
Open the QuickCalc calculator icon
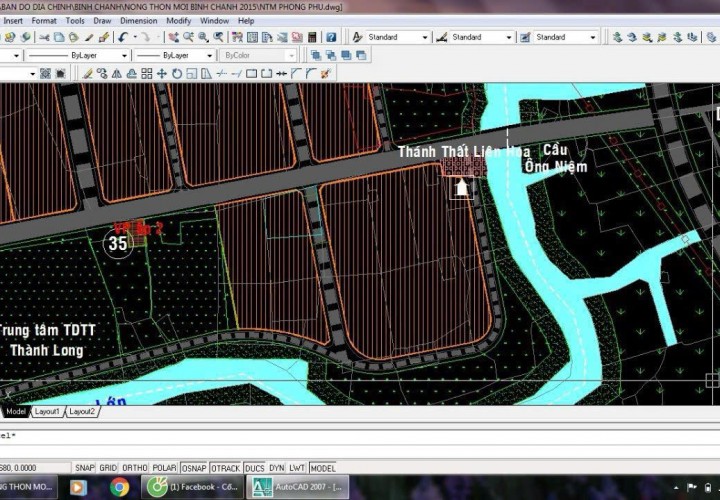(x=313, y=37)
